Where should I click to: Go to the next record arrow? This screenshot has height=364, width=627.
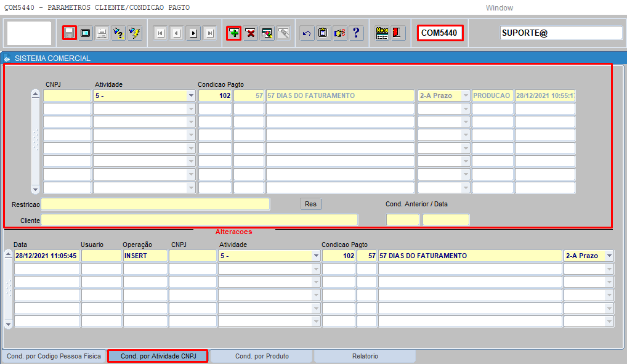point(193,33)
